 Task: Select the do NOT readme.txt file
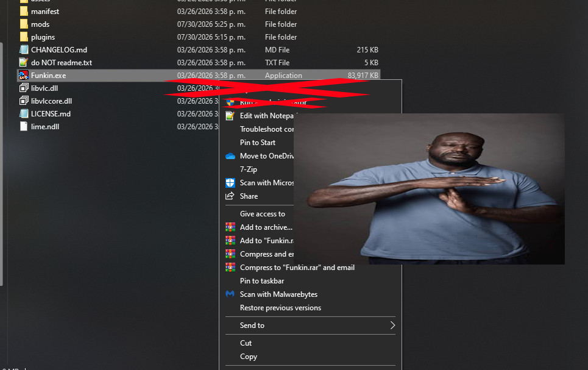62,63
